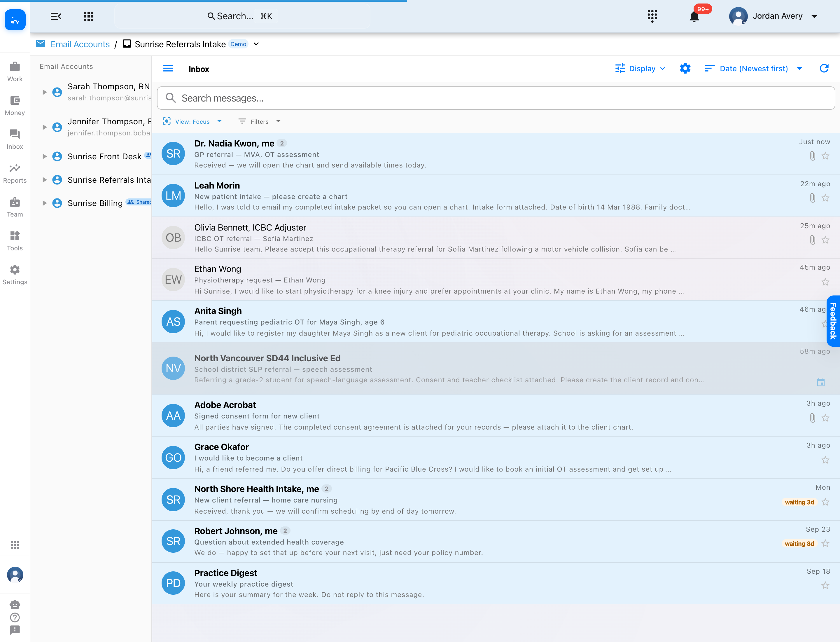Star the Olivia Bennett ICBC message
This screenshot has height=642, width=840.
coord(825,240)
